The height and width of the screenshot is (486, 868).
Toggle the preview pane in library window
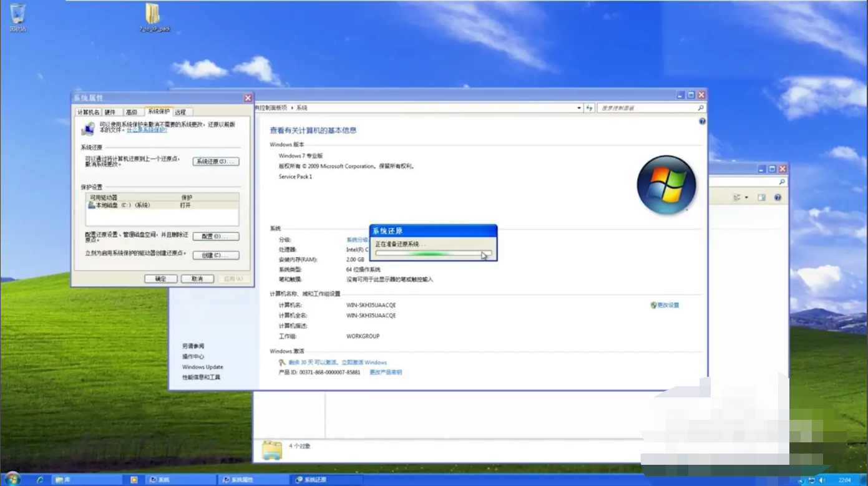point(761,197)
